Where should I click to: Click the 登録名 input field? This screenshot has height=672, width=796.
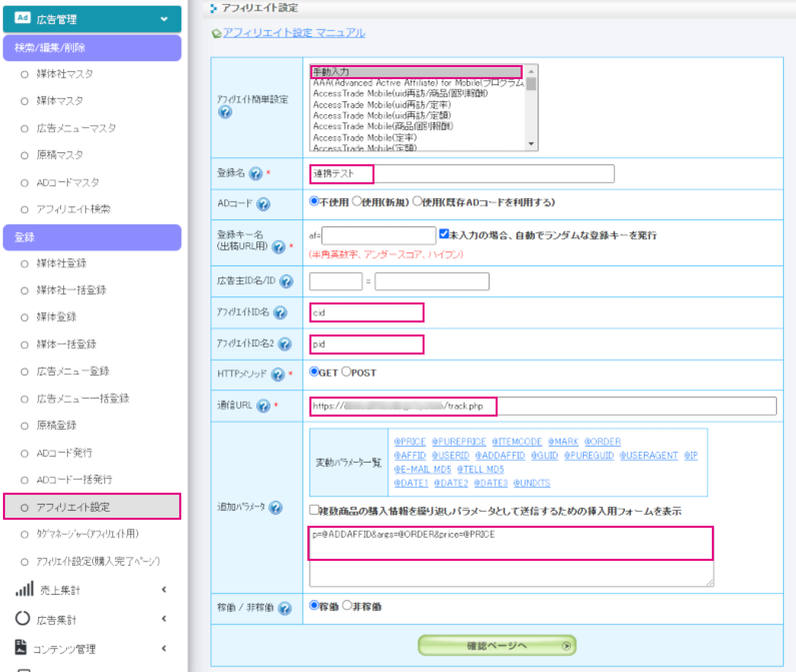coord(462,174)
